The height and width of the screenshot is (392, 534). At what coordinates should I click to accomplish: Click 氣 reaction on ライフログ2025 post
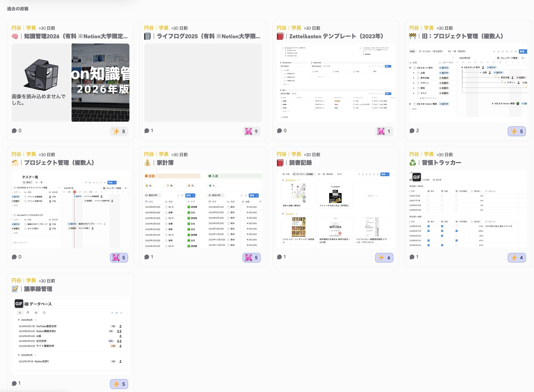tap(251, 131)
